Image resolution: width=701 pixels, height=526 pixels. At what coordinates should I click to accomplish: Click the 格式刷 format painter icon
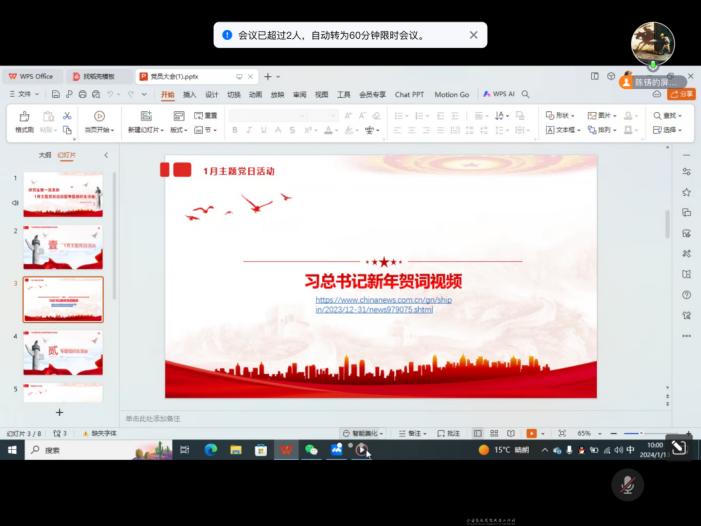(24, 116)
